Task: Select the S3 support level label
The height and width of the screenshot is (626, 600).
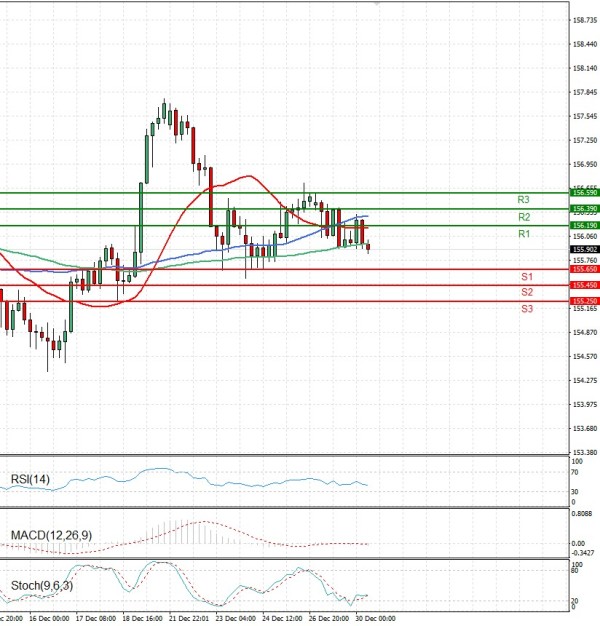Action: click(526, 309)
